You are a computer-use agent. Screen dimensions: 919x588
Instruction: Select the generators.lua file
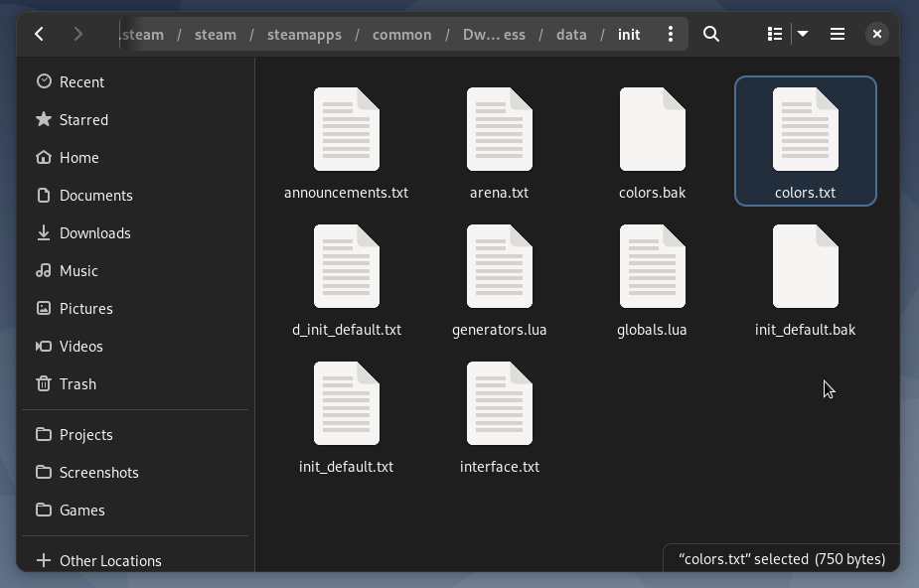pos(499,281)
